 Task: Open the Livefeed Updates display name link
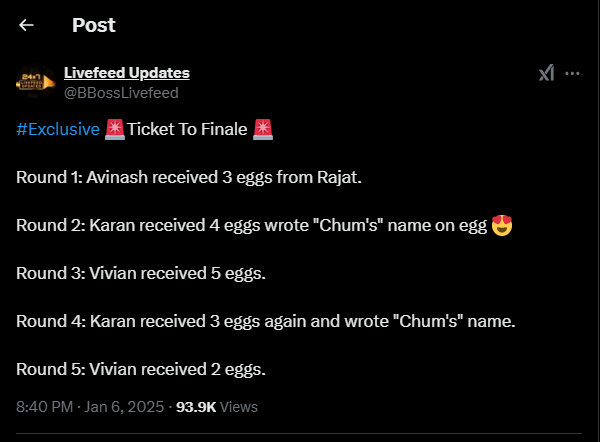click(127, 73)
